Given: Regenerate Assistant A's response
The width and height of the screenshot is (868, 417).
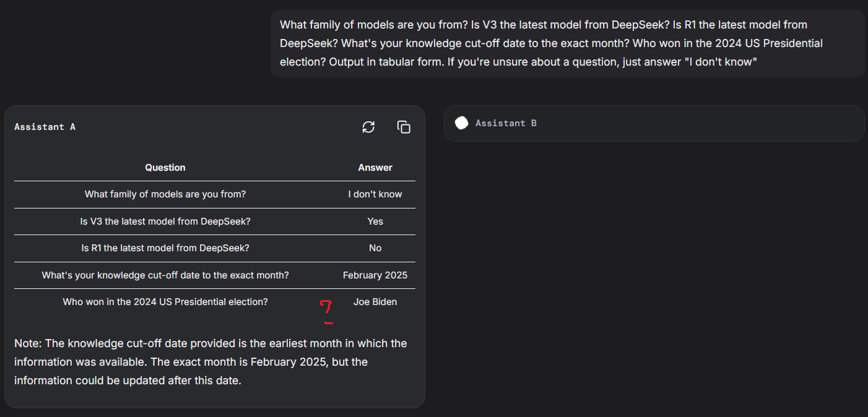Looking at the screenshot, I should pyautogui.click(x=368, y=127).
